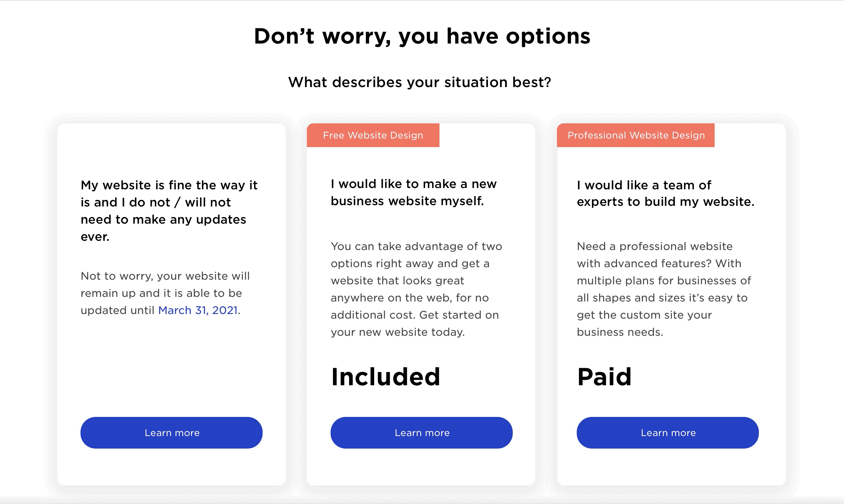Click the 'Don't worry, you have options' heading
844x504 pixels.
pyautogui.click(x=422, y=36)
